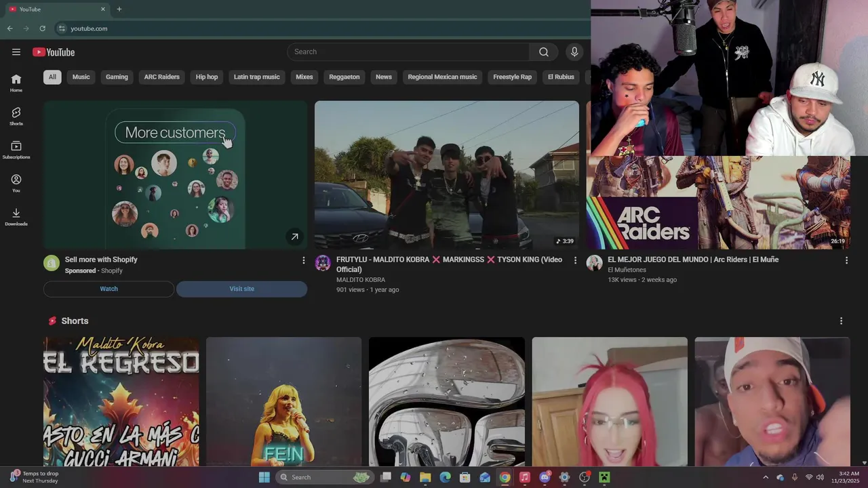
Task: Open the MALDITO KOBRA channel avatar
Action: click(x=323, y=263)
